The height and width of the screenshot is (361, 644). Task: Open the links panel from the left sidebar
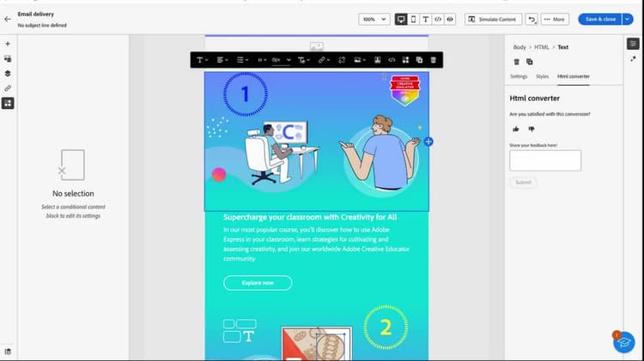tap(8, 88)
